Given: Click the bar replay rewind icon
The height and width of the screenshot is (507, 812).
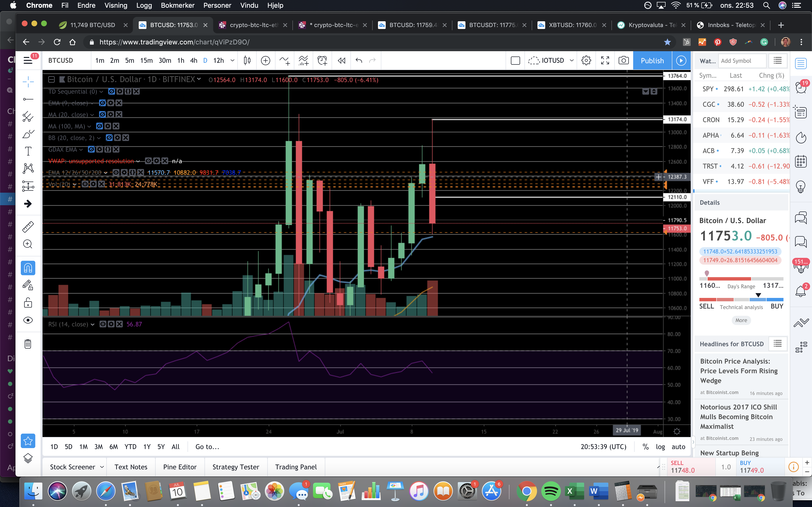Looking at the screenshot, I should [341, 61].
